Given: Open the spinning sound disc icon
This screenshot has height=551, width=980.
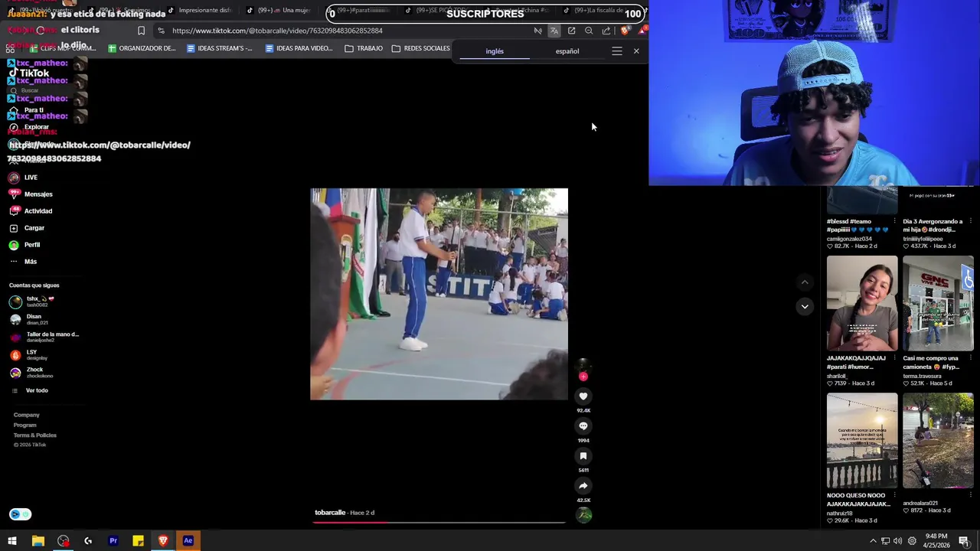Looking at the screenshot, I should 584,515.
